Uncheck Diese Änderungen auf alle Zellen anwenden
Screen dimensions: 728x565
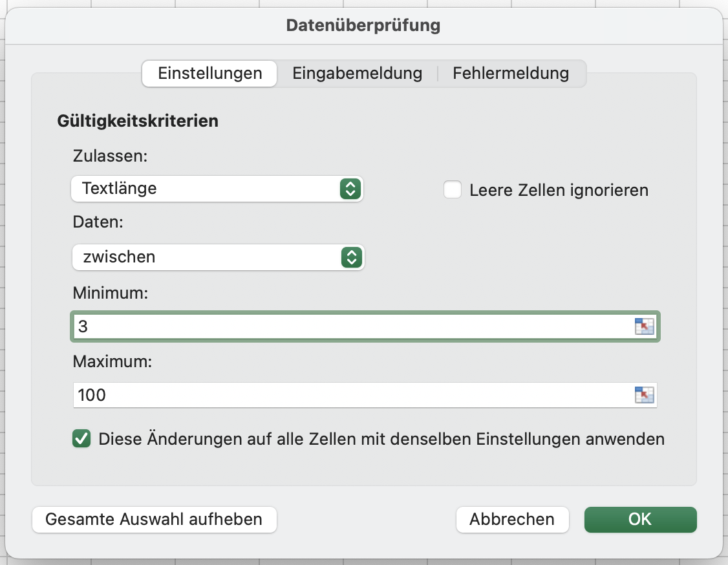(x=81, y=439)
